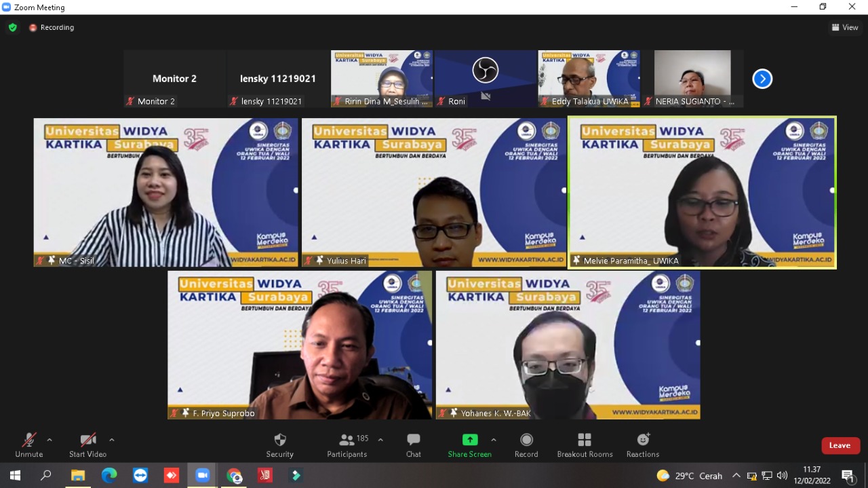Select Melvie Paramitha's video tile
Image resolution: width=868 pixels, height=488 pixels.
point(702,192)
